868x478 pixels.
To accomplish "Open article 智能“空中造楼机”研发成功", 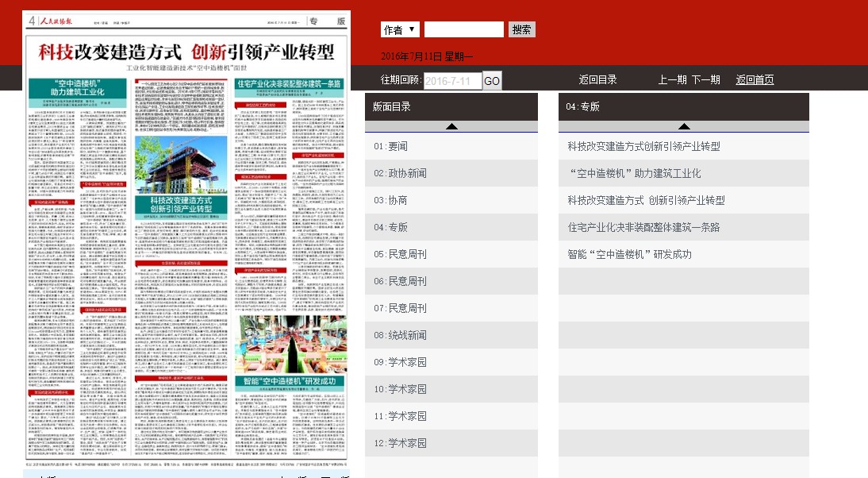I will coord(629,254).
